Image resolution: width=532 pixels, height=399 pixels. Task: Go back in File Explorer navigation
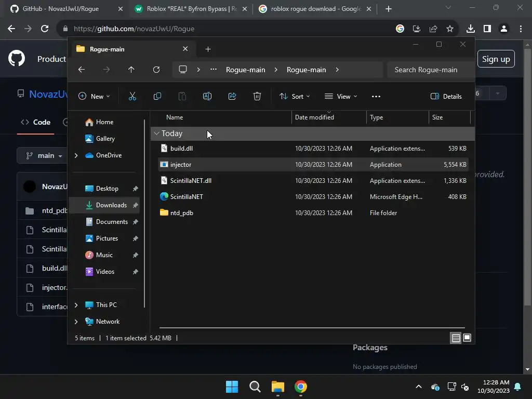[82, 70]
